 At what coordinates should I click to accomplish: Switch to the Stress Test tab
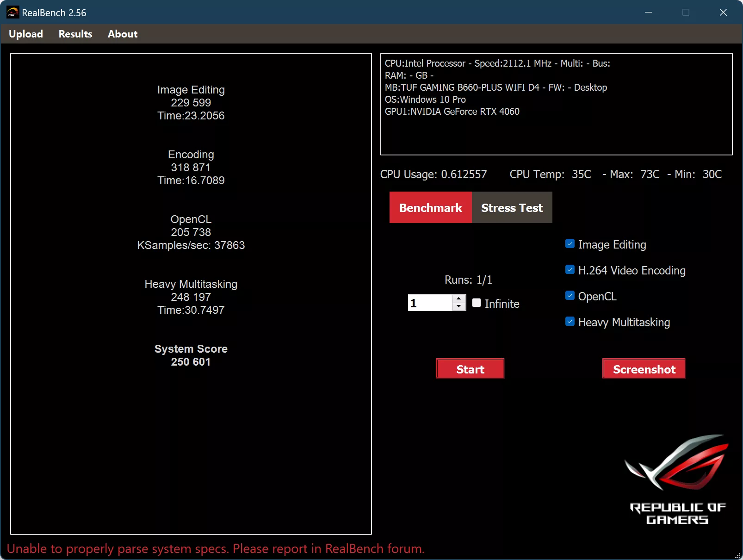pyautogui.click(x=512, y=207)
